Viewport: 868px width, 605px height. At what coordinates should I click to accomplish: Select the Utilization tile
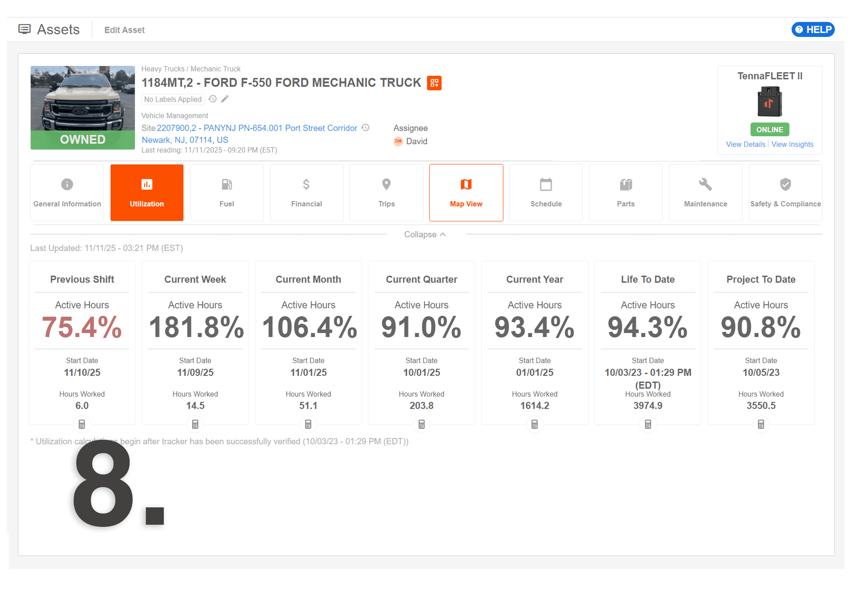[x=147, y=192]
